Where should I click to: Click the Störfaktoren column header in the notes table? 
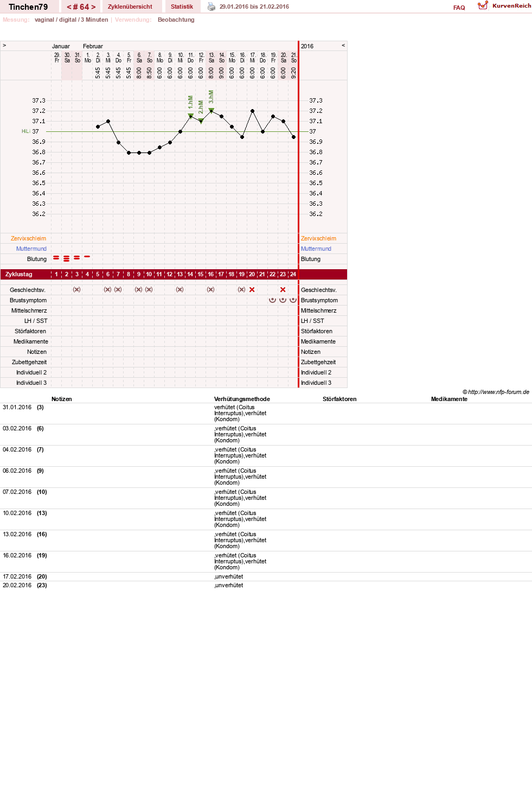339,399
